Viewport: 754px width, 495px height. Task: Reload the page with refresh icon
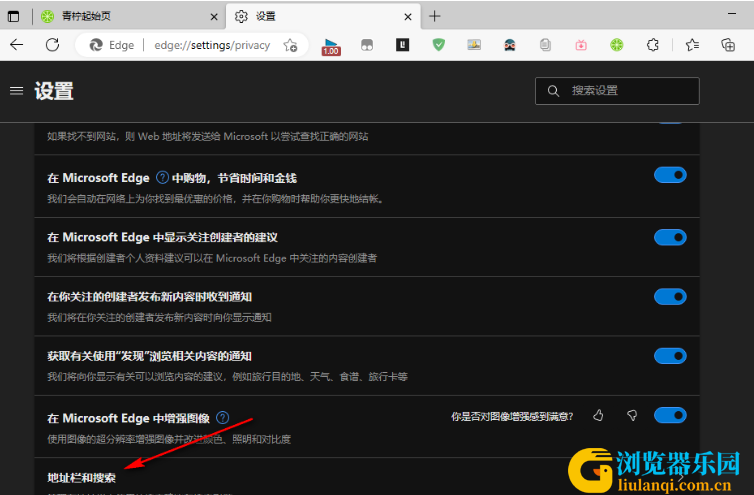[x=52, y=45]
